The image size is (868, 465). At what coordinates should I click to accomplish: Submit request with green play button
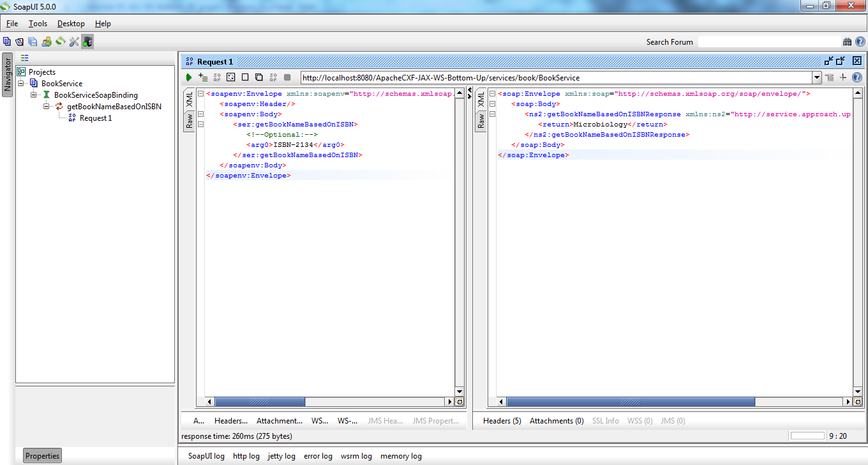point(189,77)
